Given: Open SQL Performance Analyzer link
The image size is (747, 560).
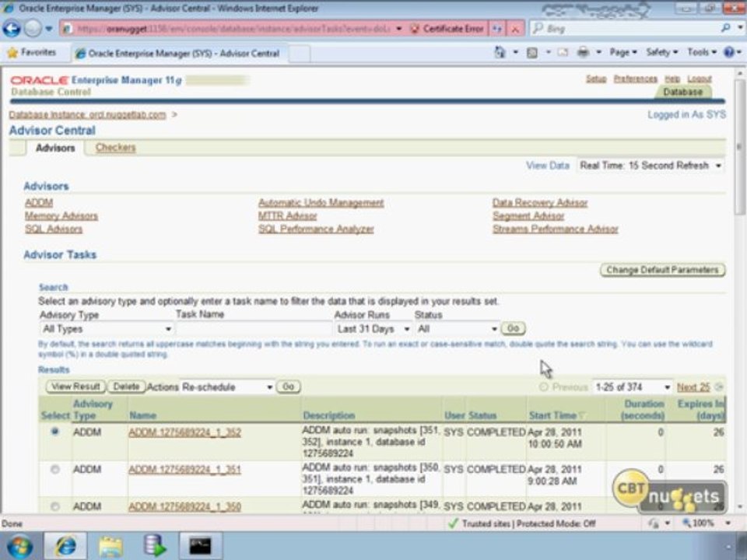Looking at the screenshot, I should click(x=316, y=229).
